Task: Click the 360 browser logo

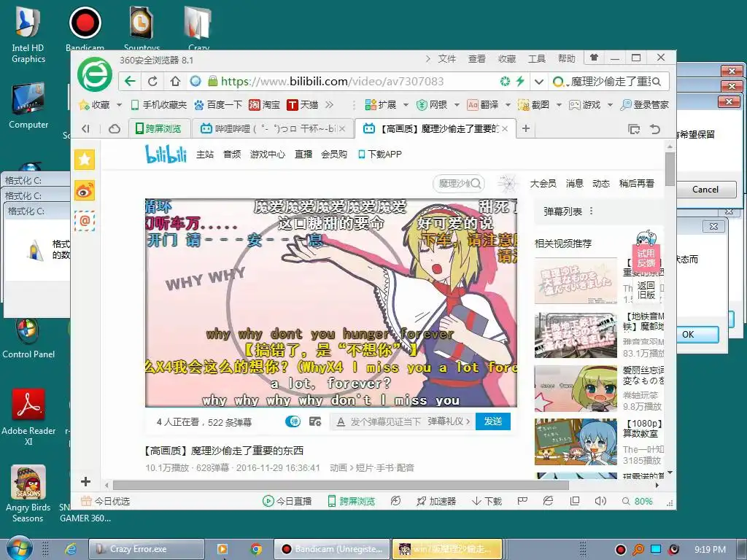Action: point(96,74)
